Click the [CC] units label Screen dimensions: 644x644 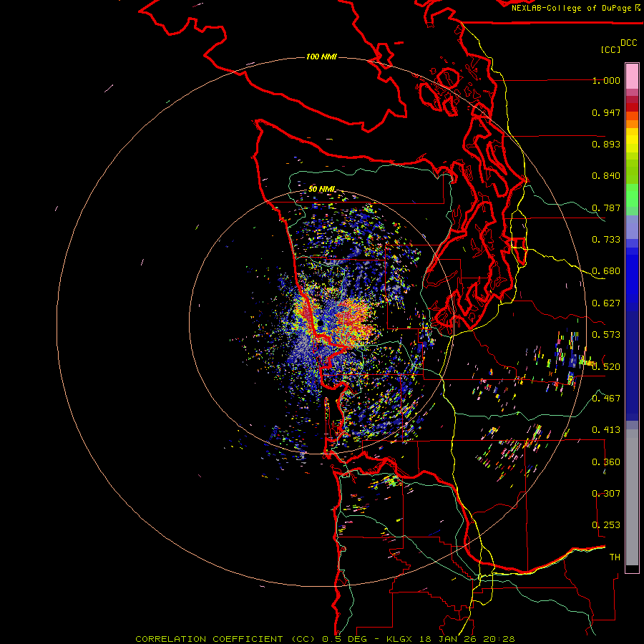610,49
